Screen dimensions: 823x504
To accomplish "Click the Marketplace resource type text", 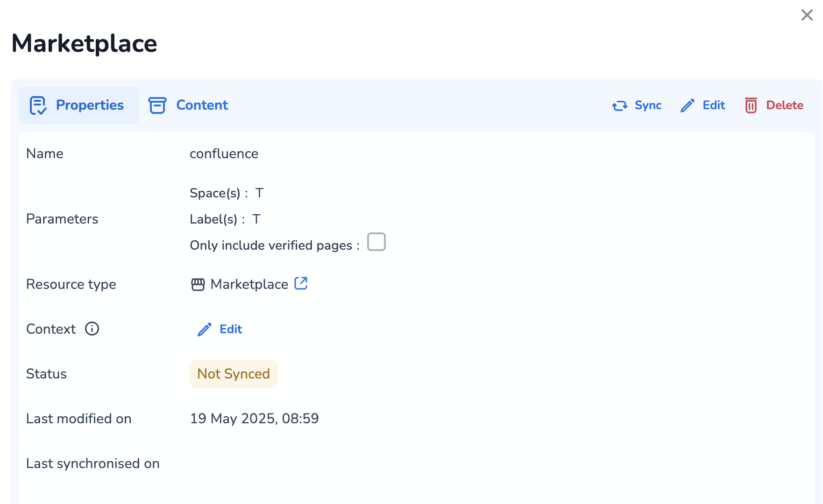I will (x=249, y=284).
